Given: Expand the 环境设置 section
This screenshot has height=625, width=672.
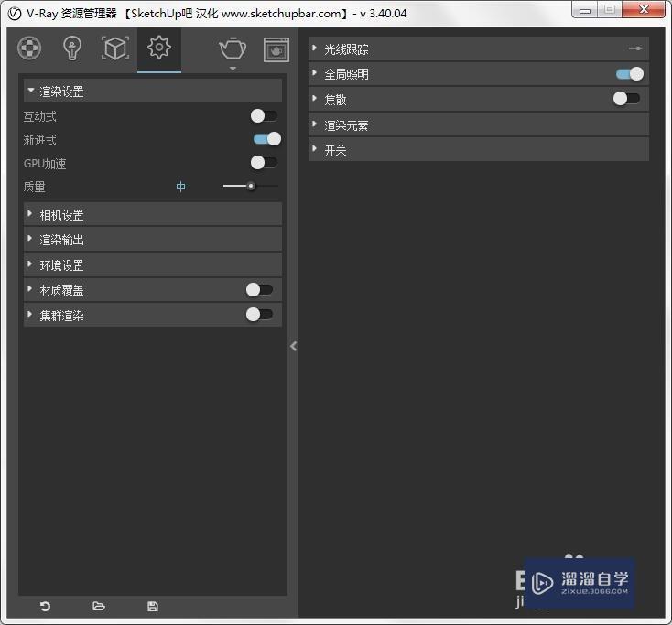Looking at the screenshot, I should click(153, 264).
